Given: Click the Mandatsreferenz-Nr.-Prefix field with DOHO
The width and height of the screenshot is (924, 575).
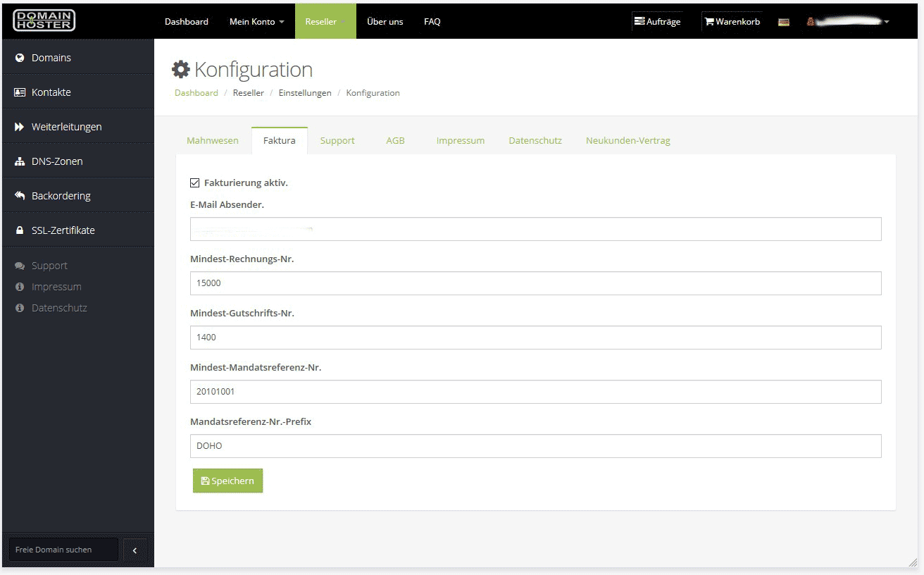Looking at the screenshot, I should coord(535,446).
